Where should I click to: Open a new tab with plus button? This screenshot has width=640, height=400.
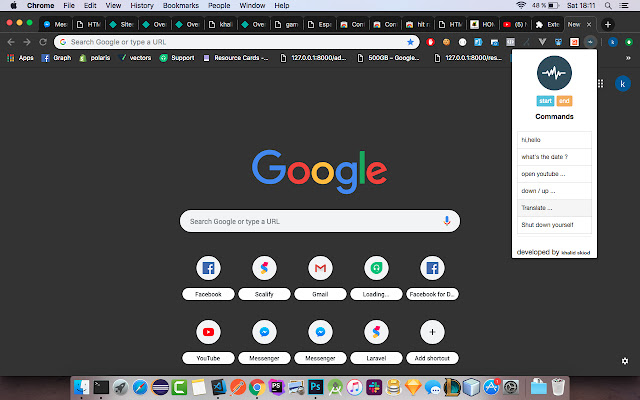click(x=607, y=24)
